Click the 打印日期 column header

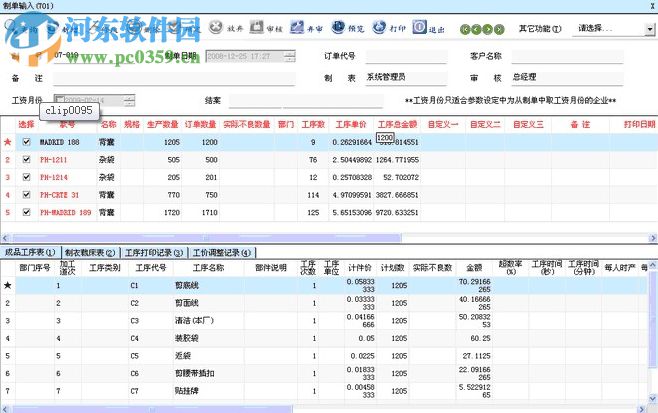639,124
